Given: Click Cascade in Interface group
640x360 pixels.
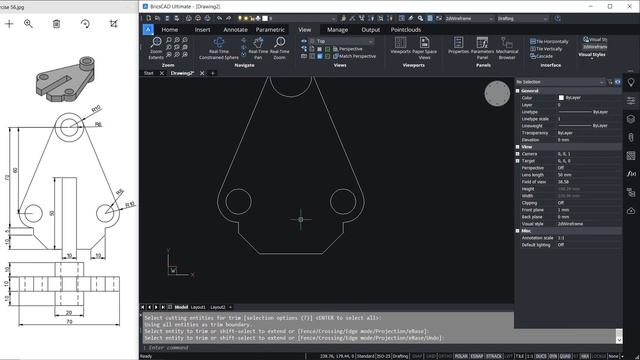Looking at the screenshot, I should pyautogui.click(x=541, y=56).
